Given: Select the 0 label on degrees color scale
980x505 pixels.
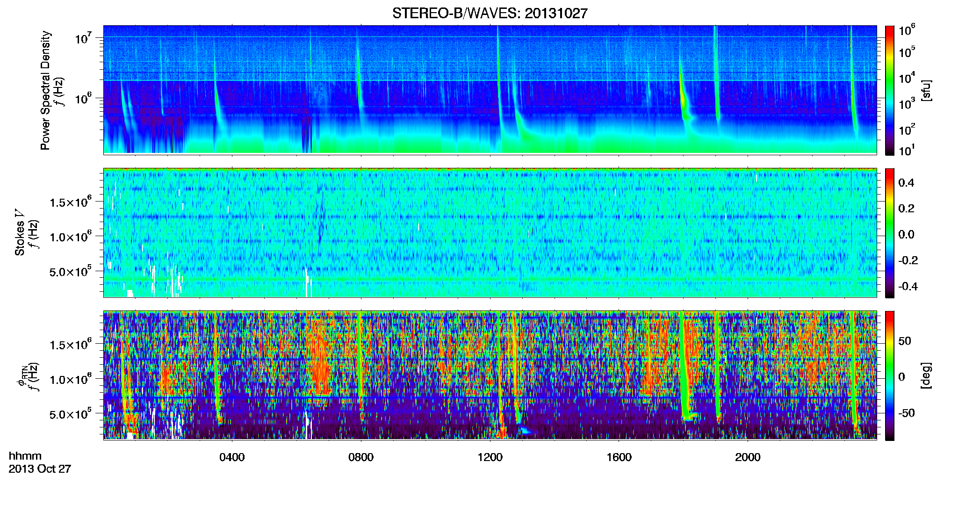Looking at the screenshot, I should pos(902,377).
